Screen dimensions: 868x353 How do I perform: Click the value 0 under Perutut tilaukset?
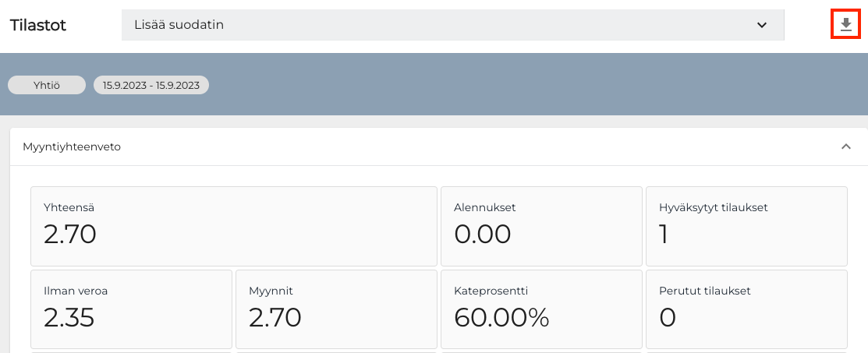point(667,317)
